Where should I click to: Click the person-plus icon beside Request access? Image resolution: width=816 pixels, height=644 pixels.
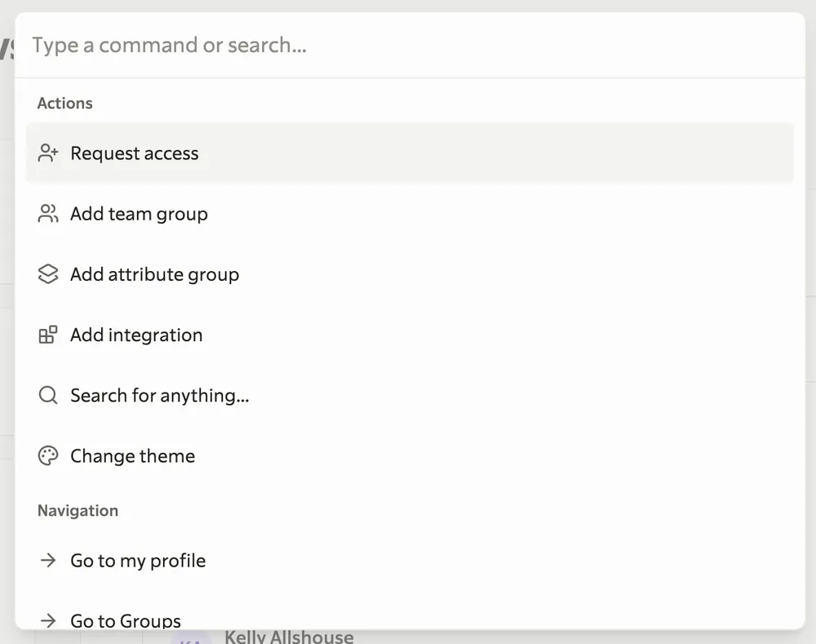48,153
